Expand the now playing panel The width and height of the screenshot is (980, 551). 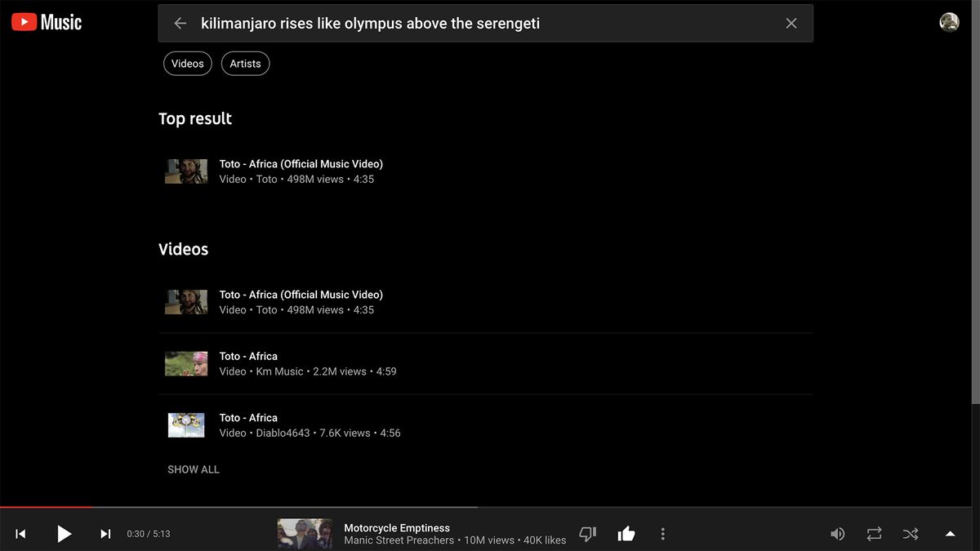click(x=948, y=533)
